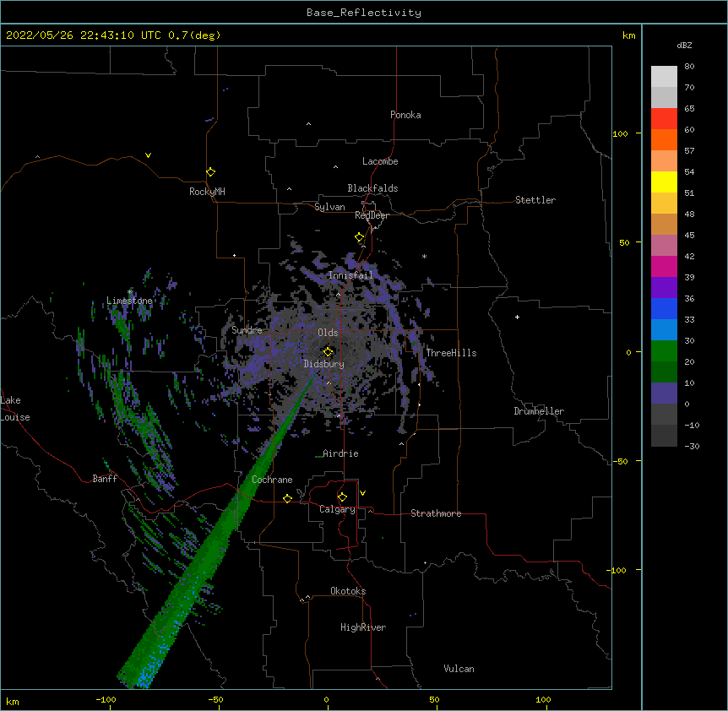The image size is (728, 711).
Task: Select the Limestone label
Action: coord(129,301)
